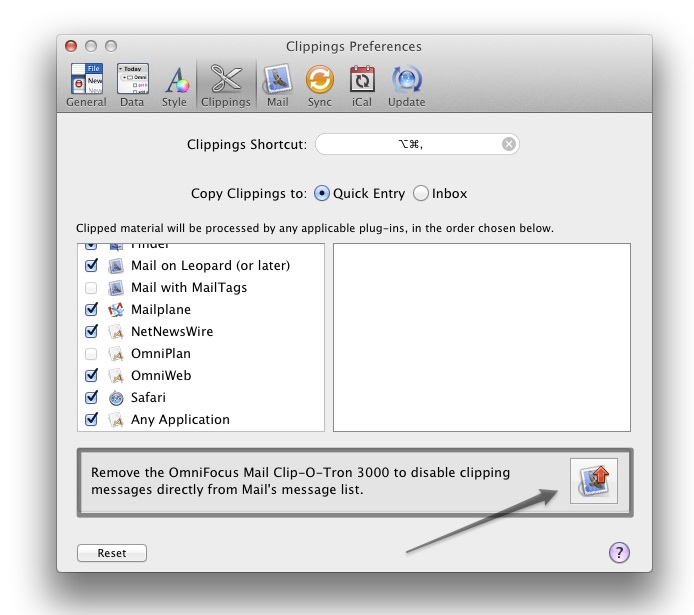Enable the Mail with MailTags checkbox
694x615 pixels.
pos(92,288)
